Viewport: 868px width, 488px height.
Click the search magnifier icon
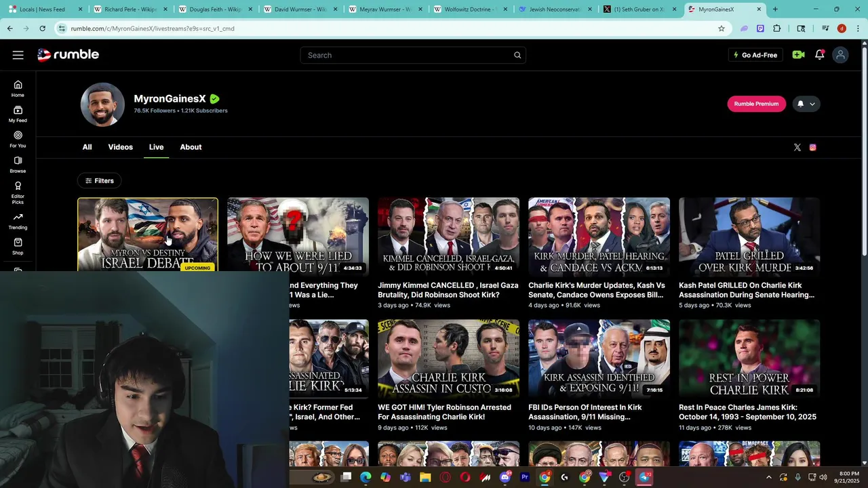tap(517, 55)
